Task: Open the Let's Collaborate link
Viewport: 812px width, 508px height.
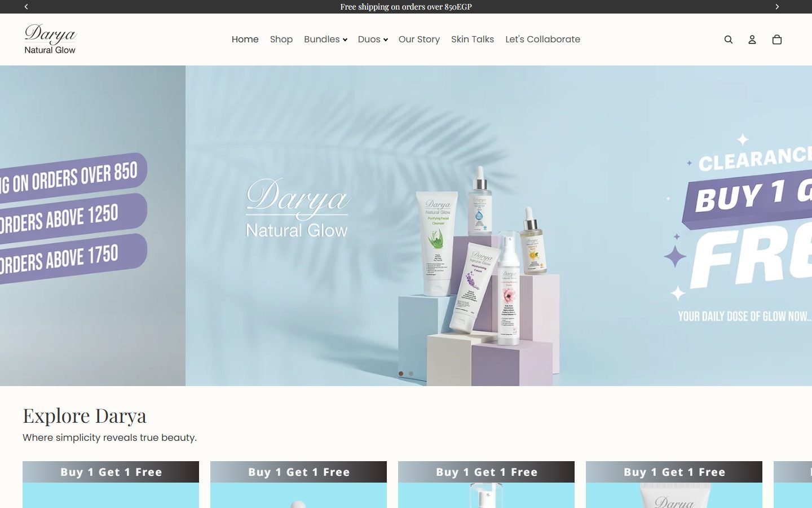Action: tap(542, 40)
